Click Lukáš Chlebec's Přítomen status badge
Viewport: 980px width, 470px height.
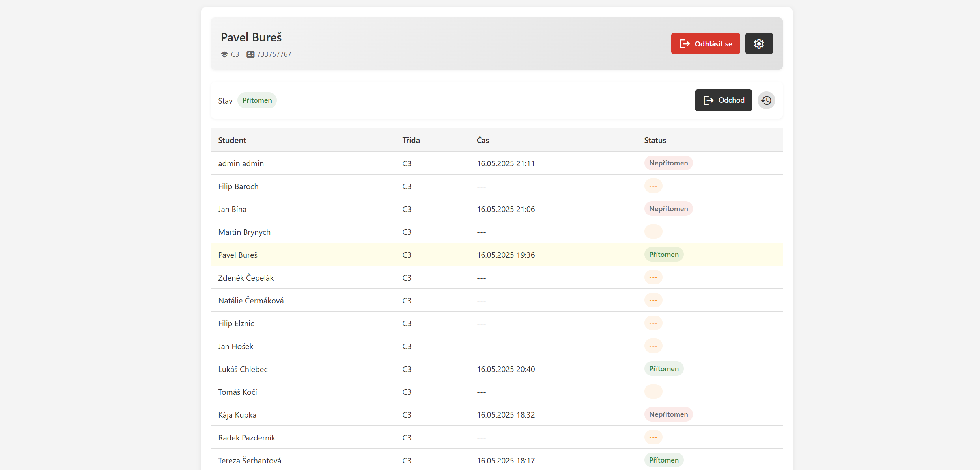pos(664,369)
